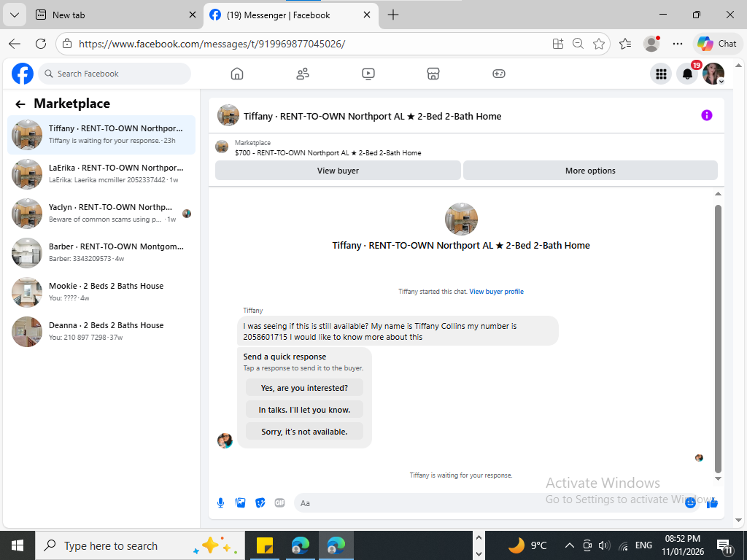Select the Deanna 2 Beds 2 Baths conversation

click(x=101, y=332)
